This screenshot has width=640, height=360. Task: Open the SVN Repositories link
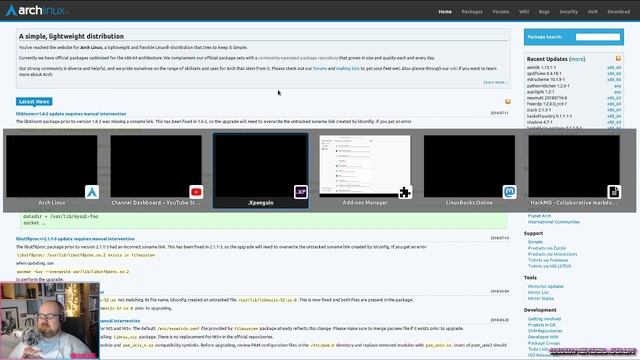click(x=545, y=331)
